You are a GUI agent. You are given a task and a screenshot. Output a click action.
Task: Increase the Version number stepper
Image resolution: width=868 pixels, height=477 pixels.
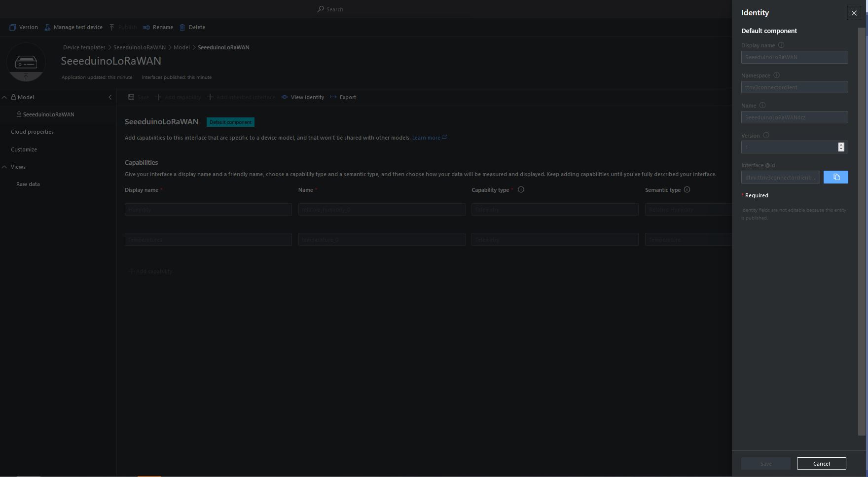(841, 145)
